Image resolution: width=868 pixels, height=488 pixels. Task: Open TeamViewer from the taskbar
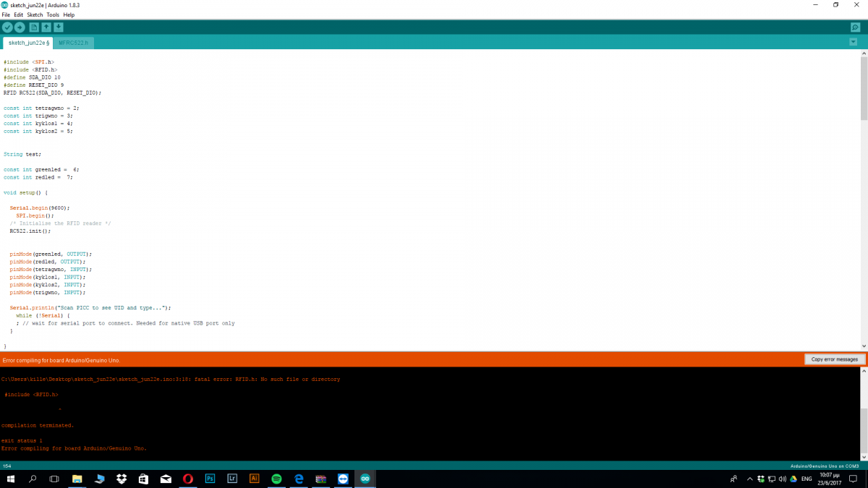point(343,479)
